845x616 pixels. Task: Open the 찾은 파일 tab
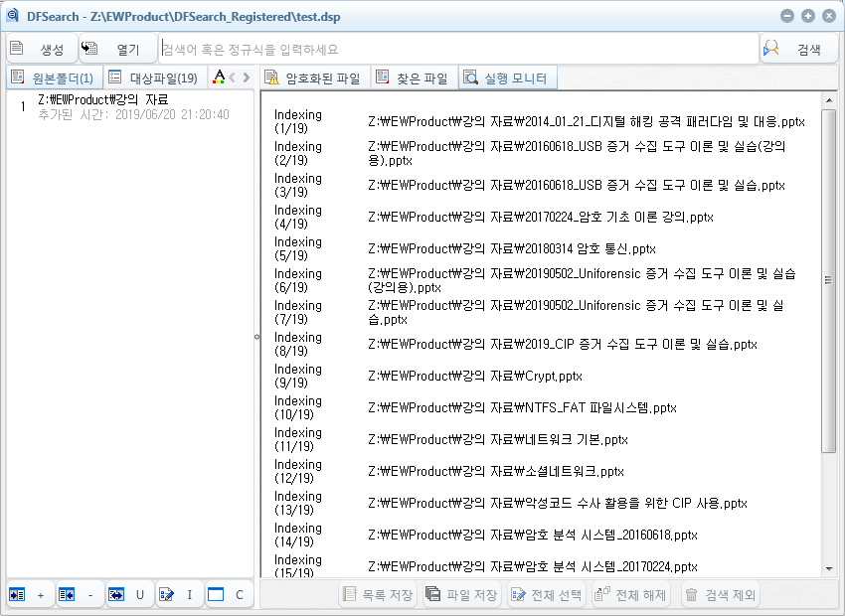pyautogui.click(x=414, y=78)
